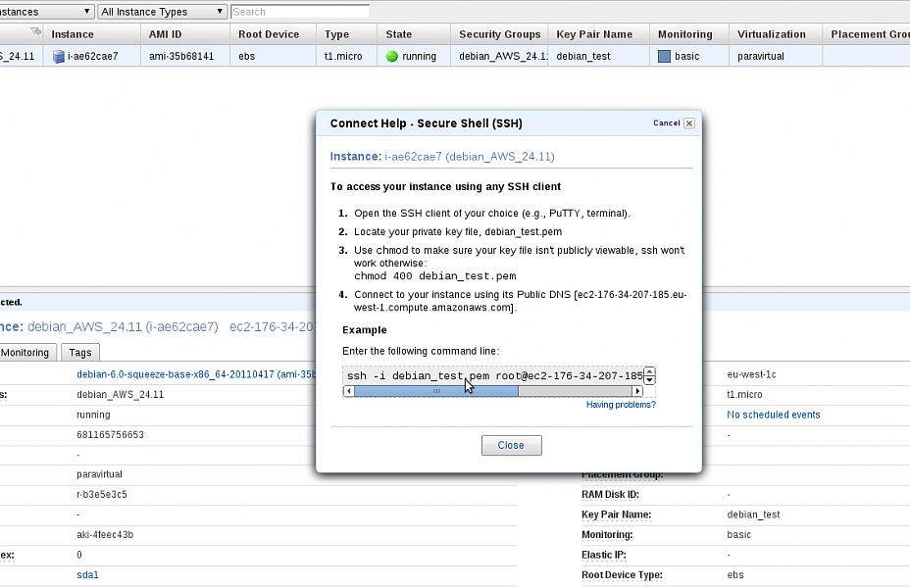This screenshot has height=588, width=910.
Task: Sort by the Key Pair Name column header
Action: tap(598, 34)
